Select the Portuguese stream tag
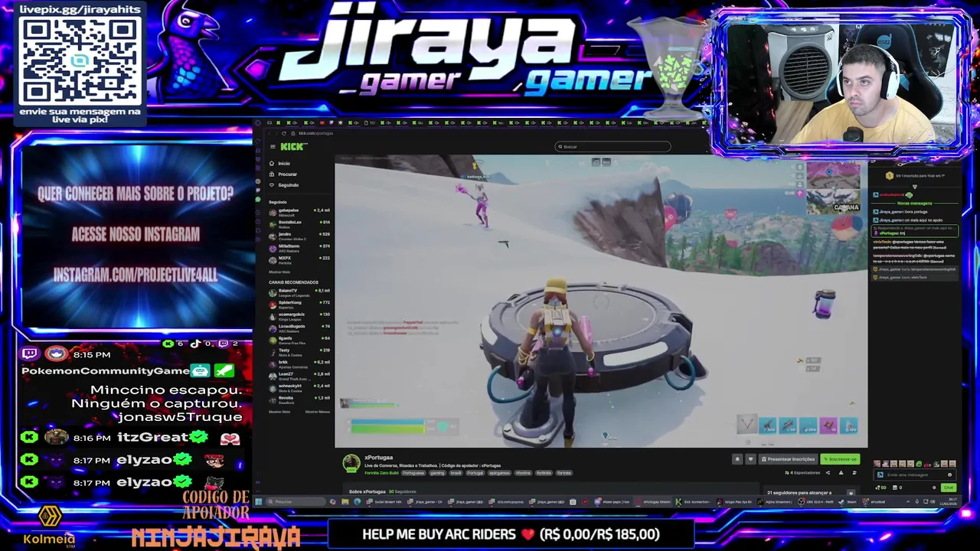980x551 pixels. [x=413, y=473]
